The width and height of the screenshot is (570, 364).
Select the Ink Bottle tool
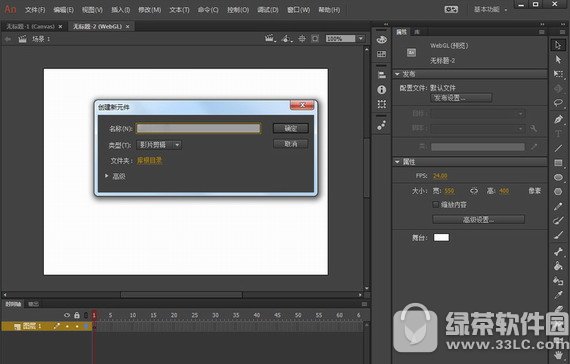(x=558, y=280)
